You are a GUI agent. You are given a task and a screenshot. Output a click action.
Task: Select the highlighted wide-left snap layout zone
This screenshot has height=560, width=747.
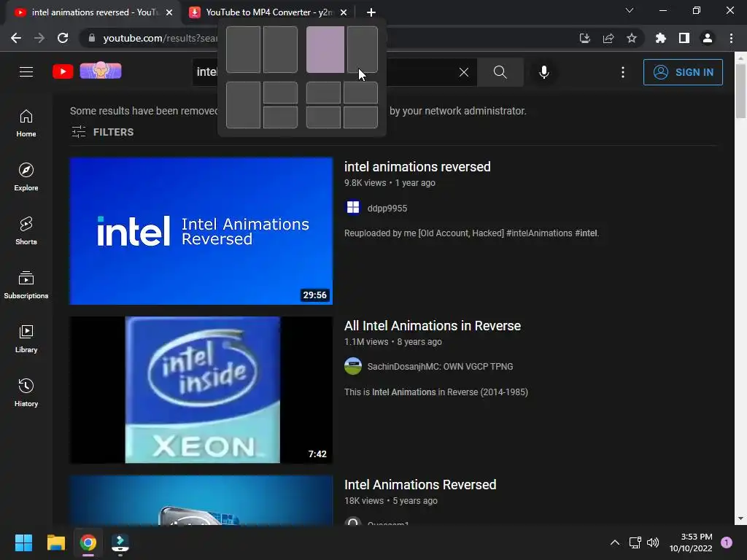pyautogui.click(x=325, y=50)
